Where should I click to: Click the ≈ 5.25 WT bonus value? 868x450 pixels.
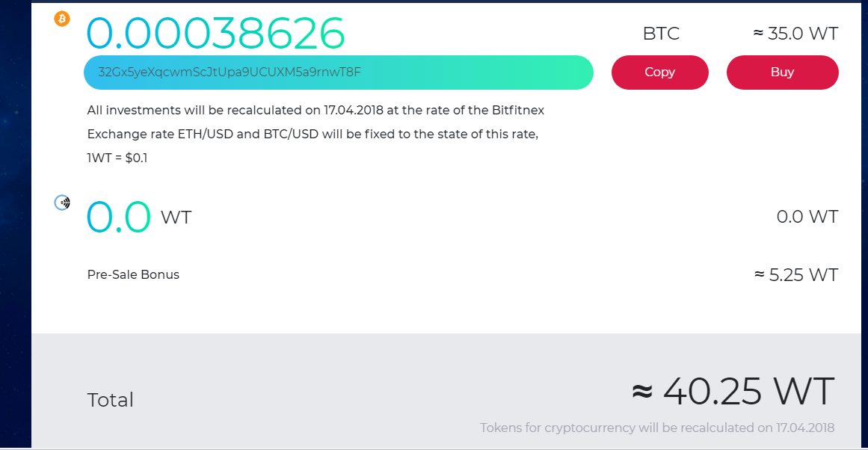pyautogui.click(x=795, y=274)
